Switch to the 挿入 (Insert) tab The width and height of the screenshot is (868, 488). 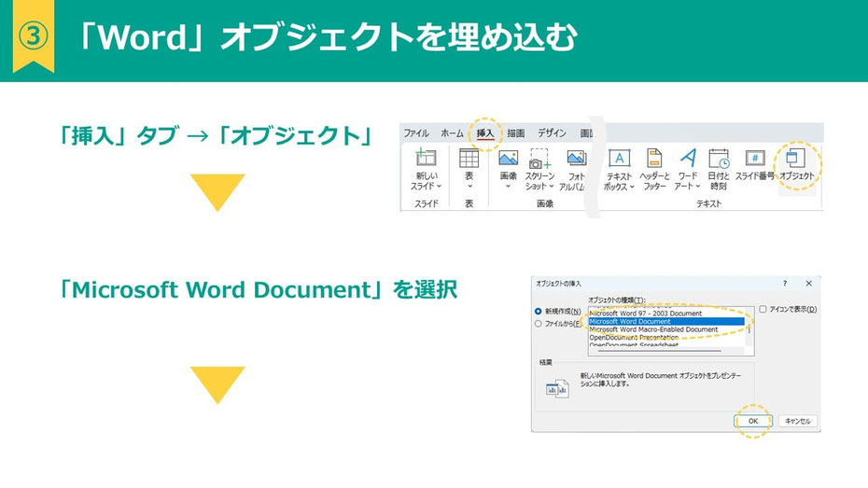tap(485, 133)
